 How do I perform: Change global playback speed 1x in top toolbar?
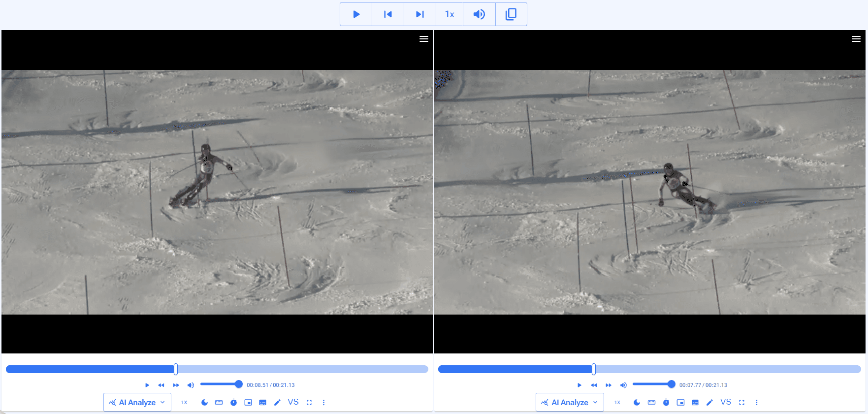click(x=450, y=14)
